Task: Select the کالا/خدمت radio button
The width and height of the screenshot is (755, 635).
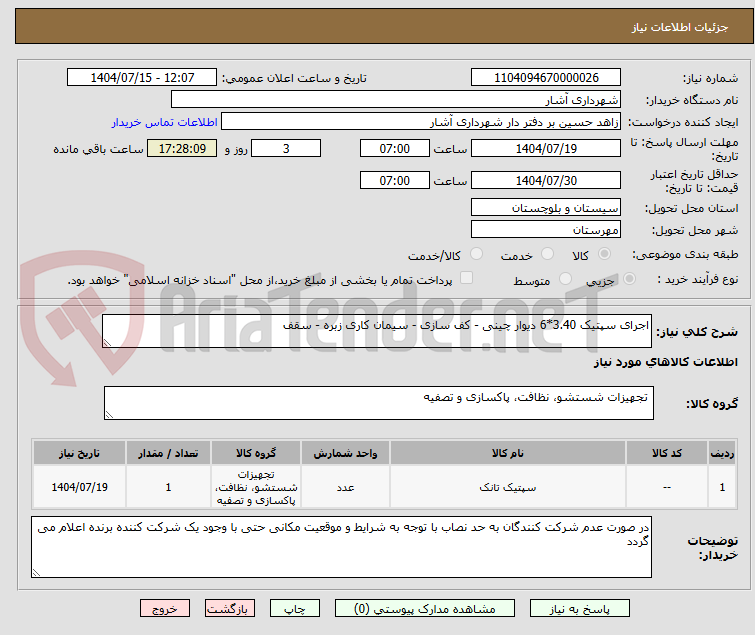Action: [476, 254]
